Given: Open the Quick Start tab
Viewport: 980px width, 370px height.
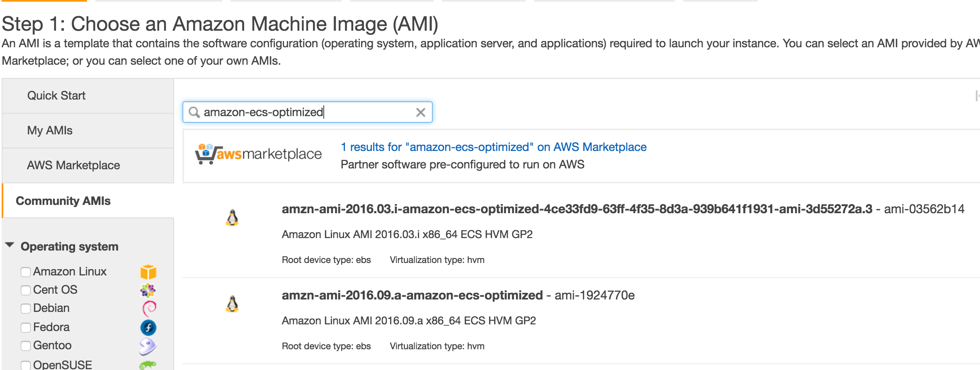Looking at the screenshot, I should coord(88,96).
